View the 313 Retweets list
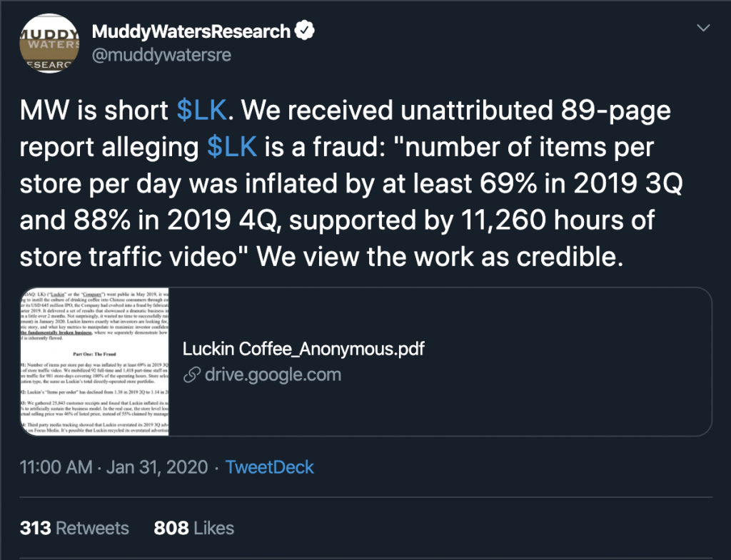 pyautogui.click(x=74, y=528)
